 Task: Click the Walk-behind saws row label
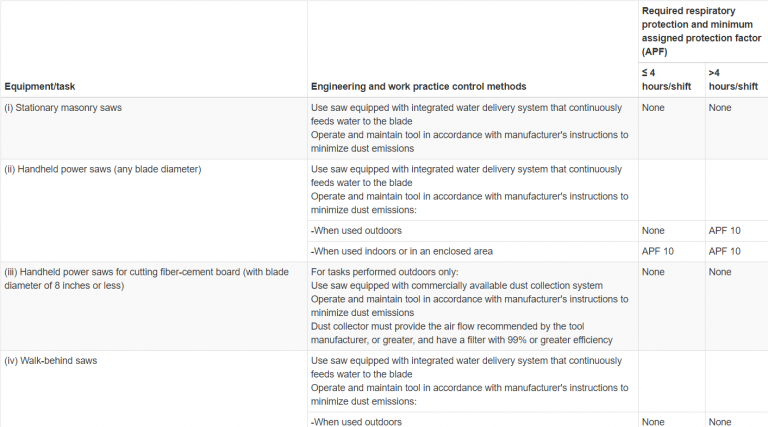[x=51, y=360]
